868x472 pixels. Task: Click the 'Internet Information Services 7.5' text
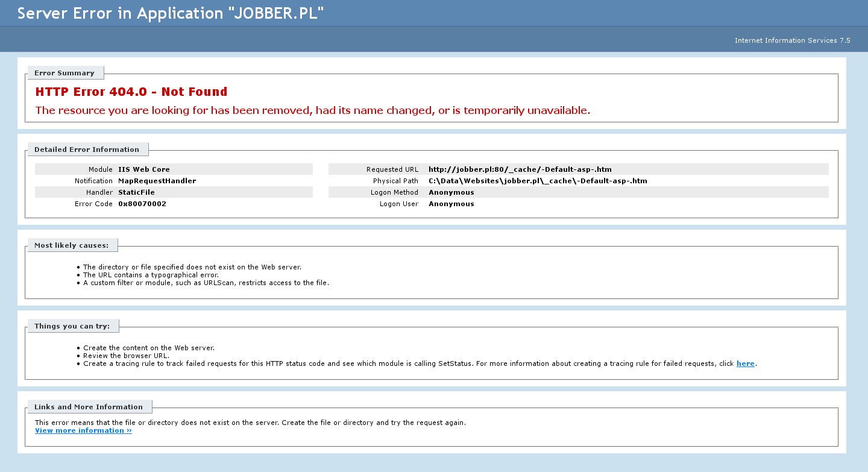coord(792,40)
